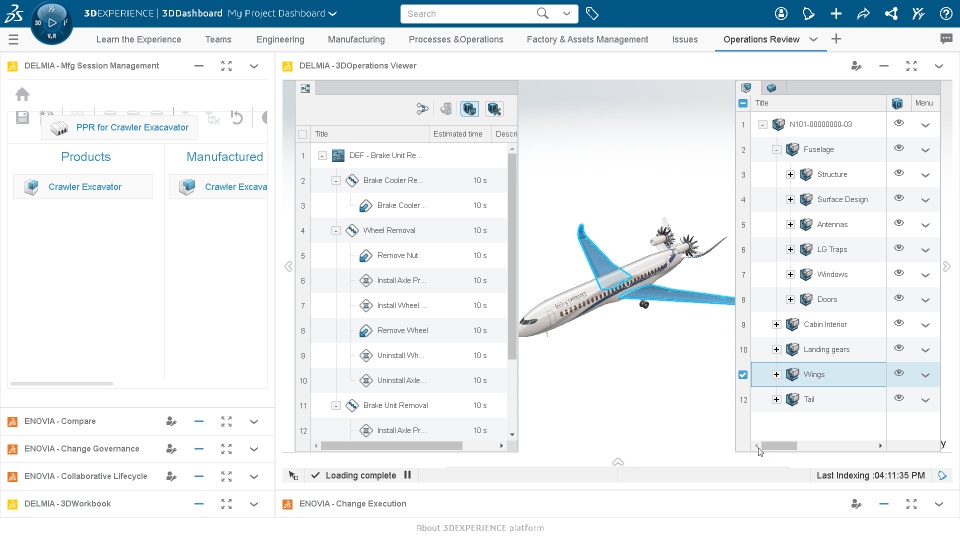
Task: Toggle the header checkbox in product tree
Action: (x=743, y=103)
